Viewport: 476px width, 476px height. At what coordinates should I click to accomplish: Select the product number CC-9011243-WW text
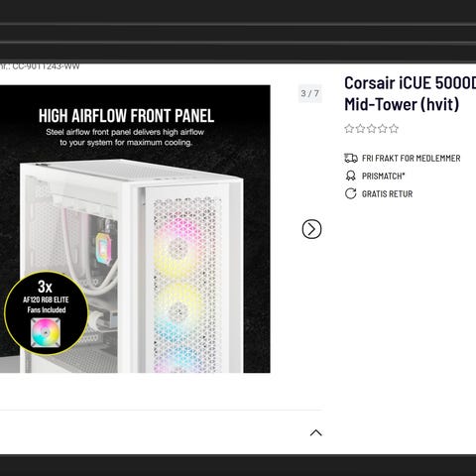coord(40,66)
